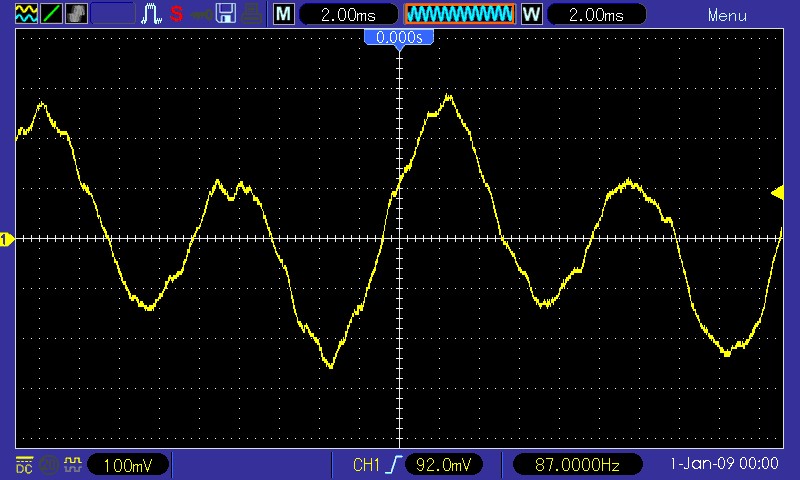Click the pulse waveform trigger icon
This screenshot has height=480, width=800.
click(152, 14)
